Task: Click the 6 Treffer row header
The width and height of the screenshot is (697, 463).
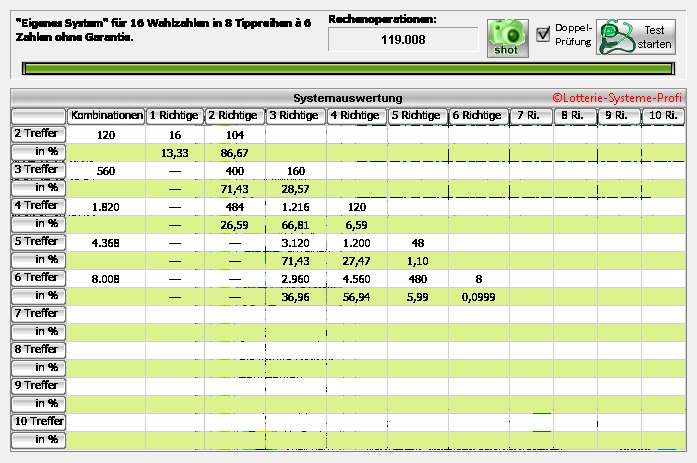Action: (x=38, y=277)
